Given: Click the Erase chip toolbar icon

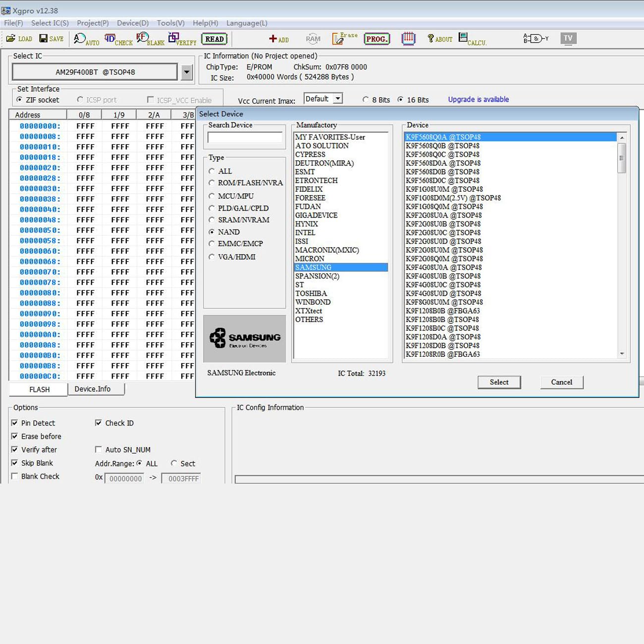Looking at the screenshot, I should pos(345,39).
